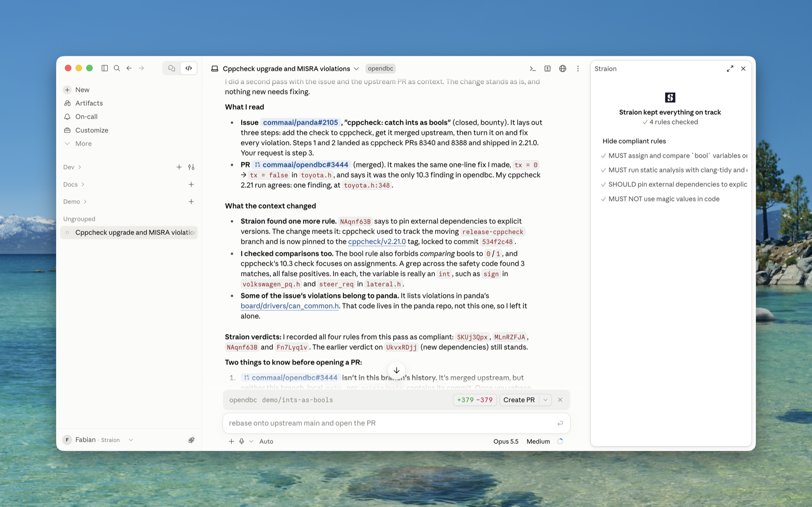Add a new item to Docs group
This screenshot has width=812, height=507.
pos(191,184)
